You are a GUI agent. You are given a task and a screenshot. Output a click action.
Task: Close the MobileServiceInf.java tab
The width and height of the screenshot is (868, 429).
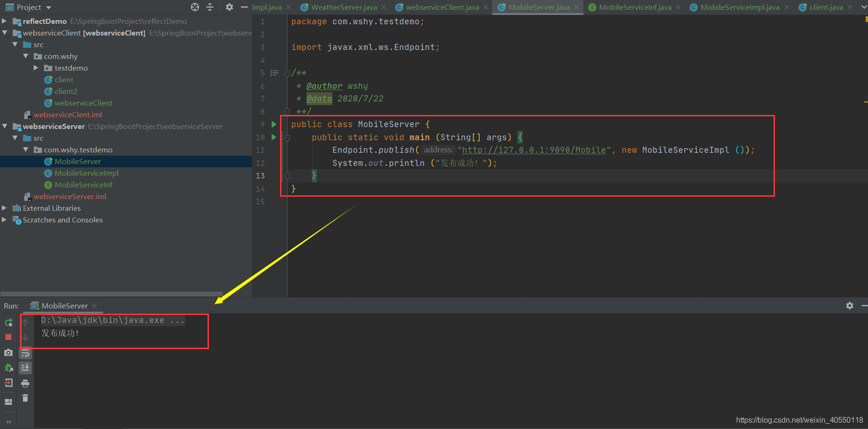point(678,7)
